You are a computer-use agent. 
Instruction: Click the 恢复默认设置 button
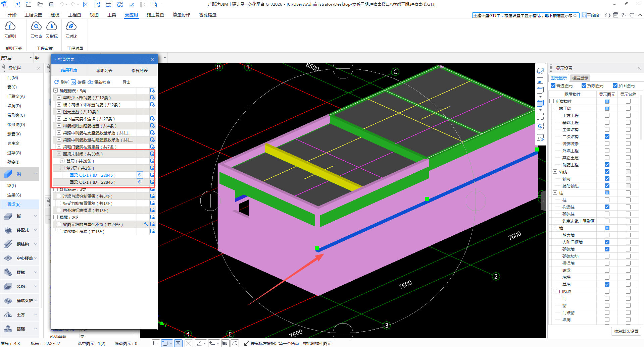point(626,331)
